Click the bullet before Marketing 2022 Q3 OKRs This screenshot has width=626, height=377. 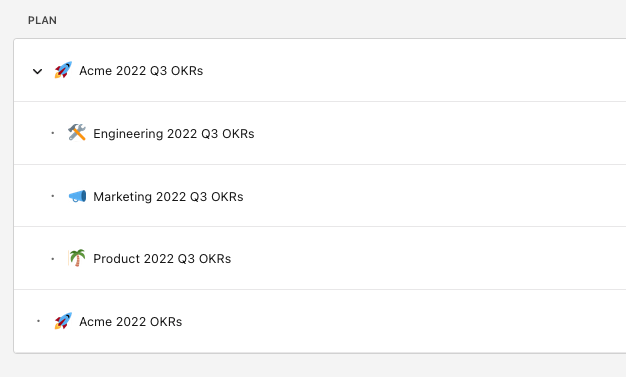53,196
